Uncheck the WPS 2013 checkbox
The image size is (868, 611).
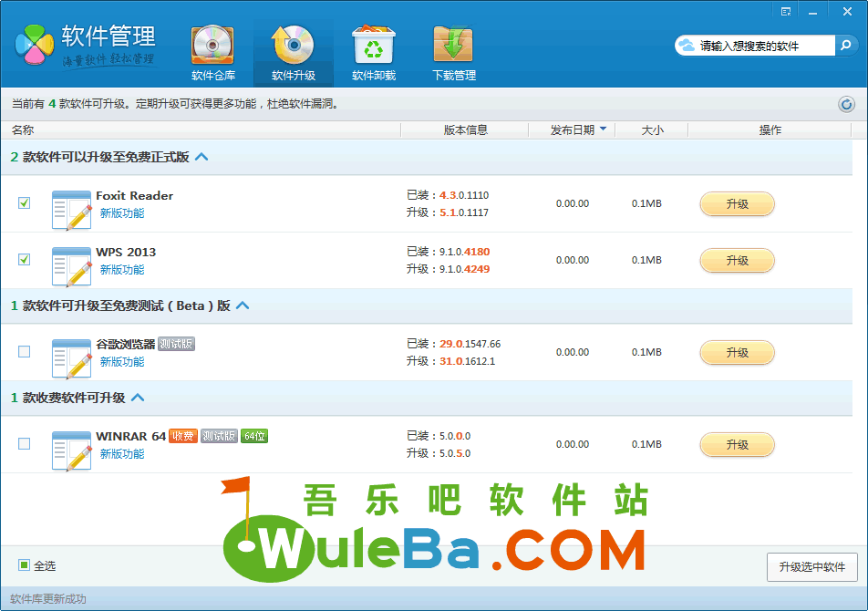[x=25, y=260]
